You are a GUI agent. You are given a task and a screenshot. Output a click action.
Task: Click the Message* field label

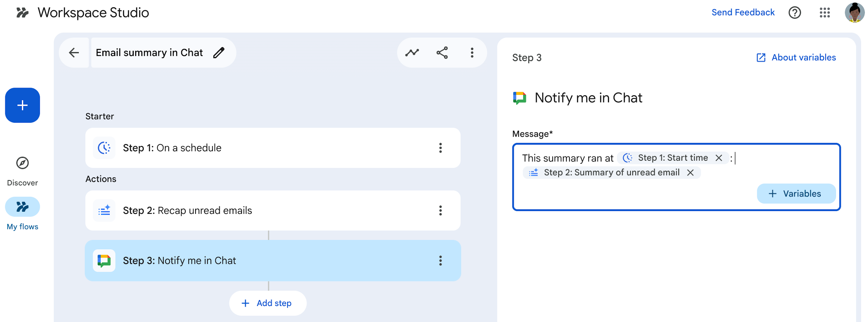coord(532,134)
